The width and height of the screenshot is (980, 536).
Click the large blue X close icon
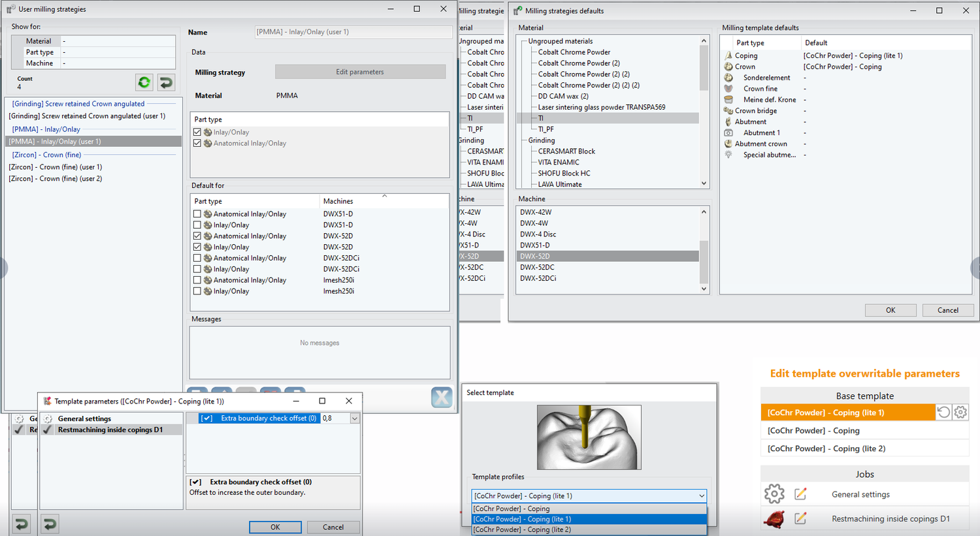click(442, 397)
